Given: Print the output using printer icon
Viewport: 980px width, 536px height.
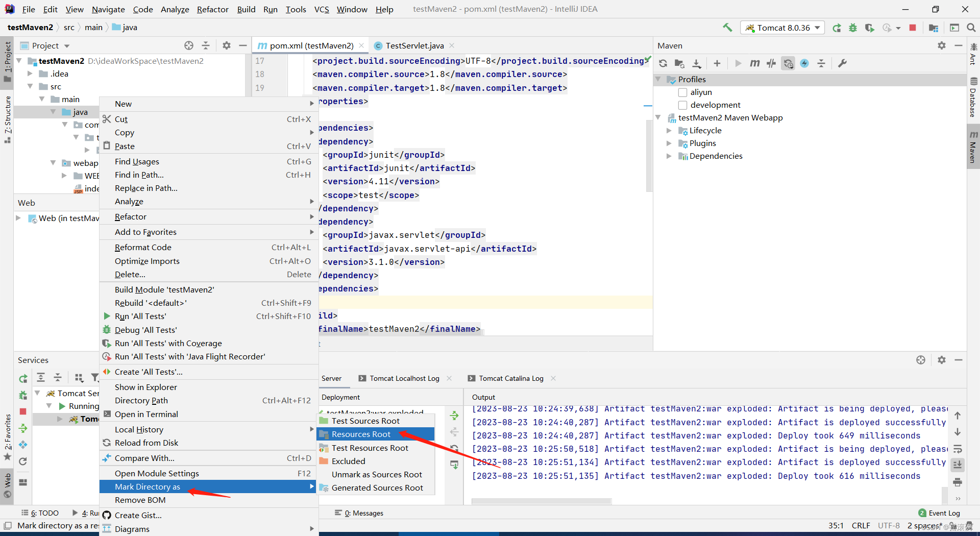Looking at the screenshot, I should point(958,482).
